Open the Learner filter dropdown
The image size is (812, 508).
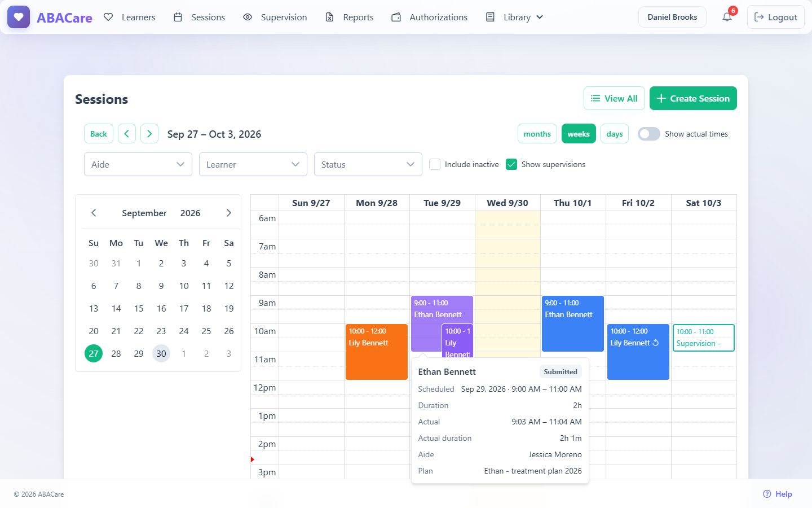[253, 164]
